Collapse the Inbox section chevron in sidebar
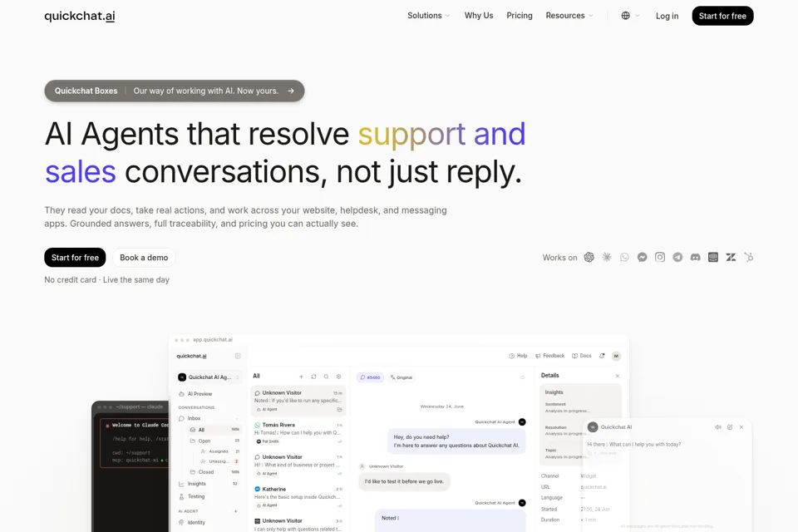 point(237,418)
